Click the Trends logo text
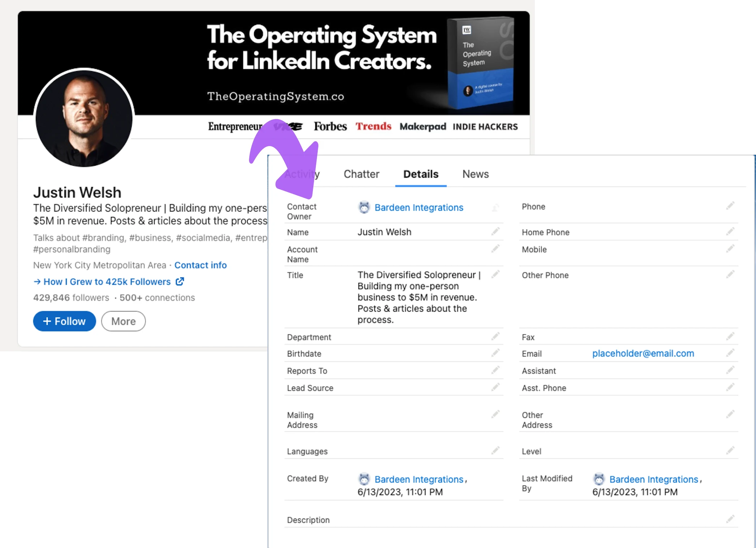This screenshot has width=756, height=548. click(x=373, y=126)
